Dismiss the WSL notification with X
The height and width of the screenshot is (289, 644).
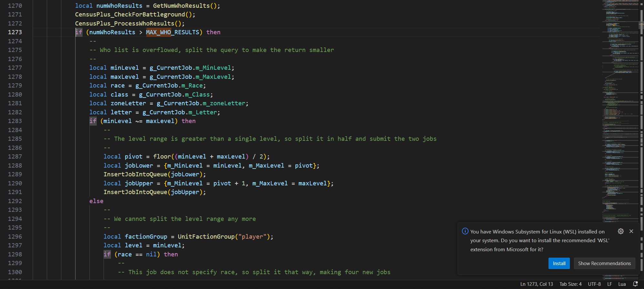tap(631, 231)
